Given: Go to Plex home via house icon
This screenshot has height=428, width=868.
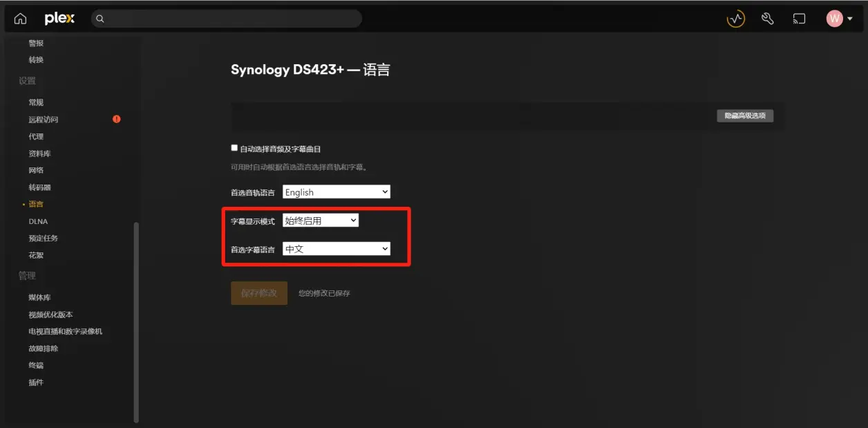Looking at the screenshot, I should 20,19.
